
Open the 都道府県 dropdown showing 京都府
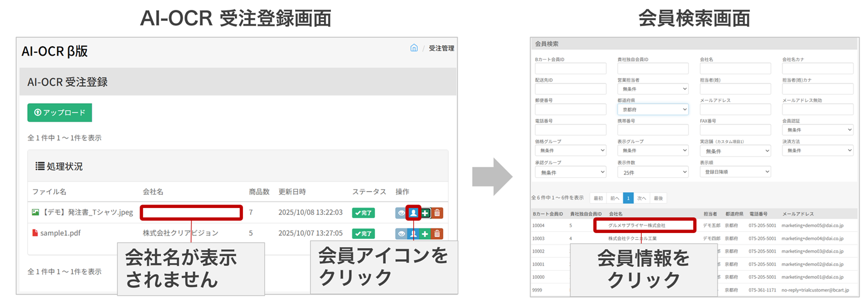tap(653, 109)
